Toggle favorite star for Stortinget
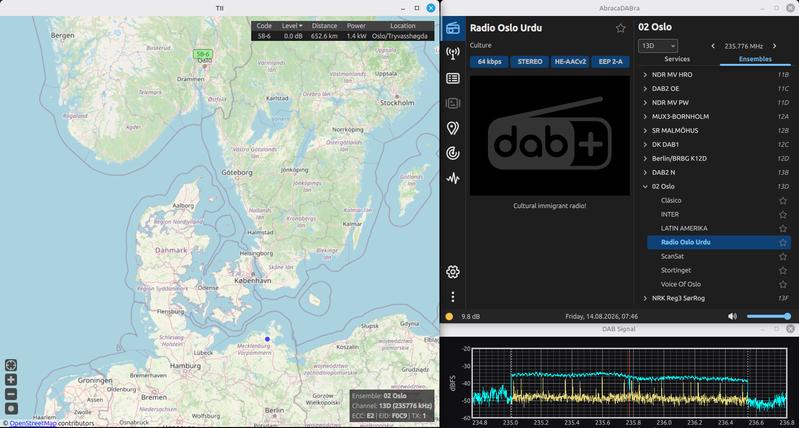The height and width of the screenshot is (428, 799). [x=783, y=271]
